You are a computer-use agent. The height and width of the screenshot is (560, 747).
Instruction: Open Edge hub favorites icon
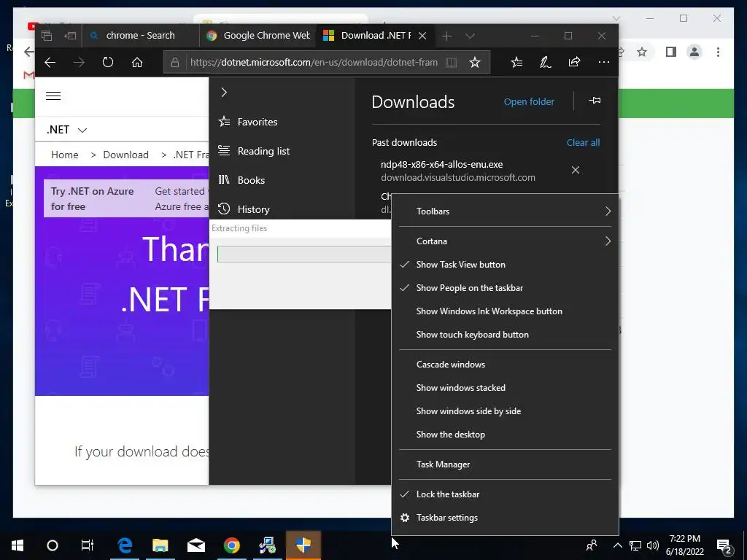point(516,63)
